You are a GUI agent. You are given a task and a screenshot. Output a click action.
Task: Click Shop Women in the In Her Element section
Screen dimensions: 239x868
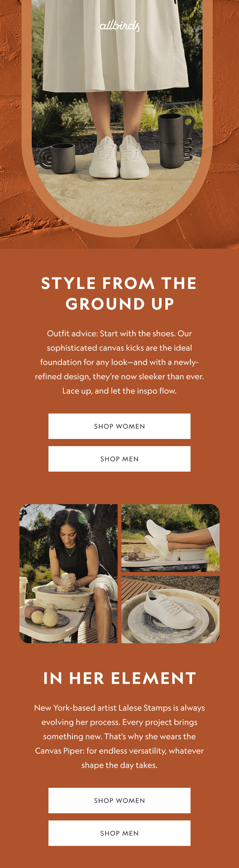119,800
